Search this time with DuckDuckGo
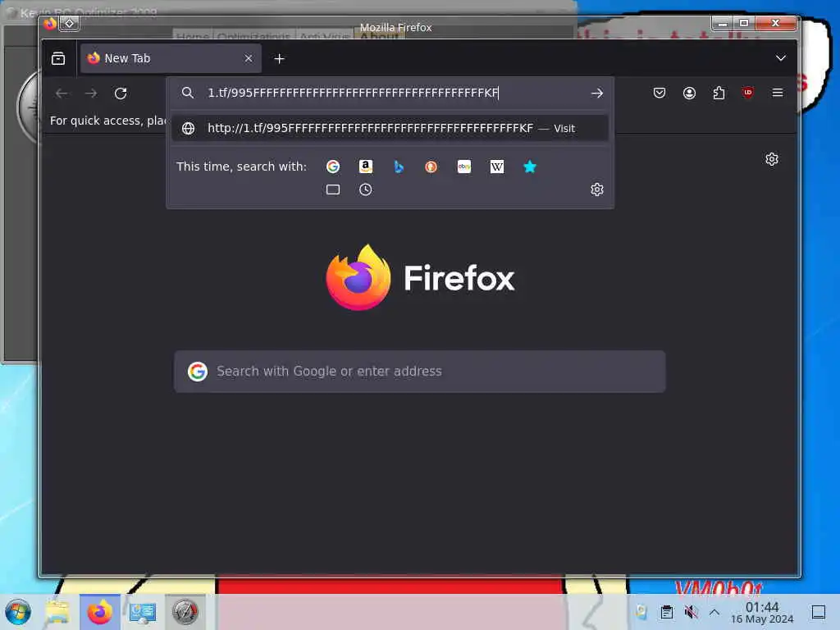 pyautogui.click(x=431, y=167)
